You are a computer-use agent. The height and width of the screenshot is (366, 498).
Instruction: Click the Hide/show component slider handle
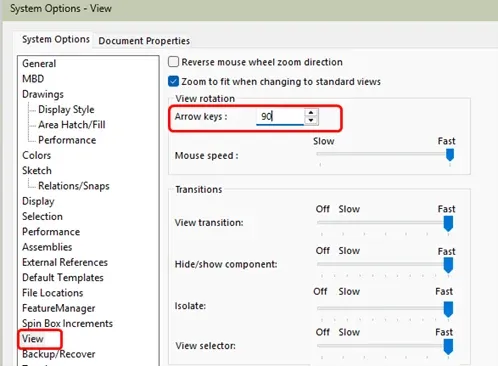point(448,265)
